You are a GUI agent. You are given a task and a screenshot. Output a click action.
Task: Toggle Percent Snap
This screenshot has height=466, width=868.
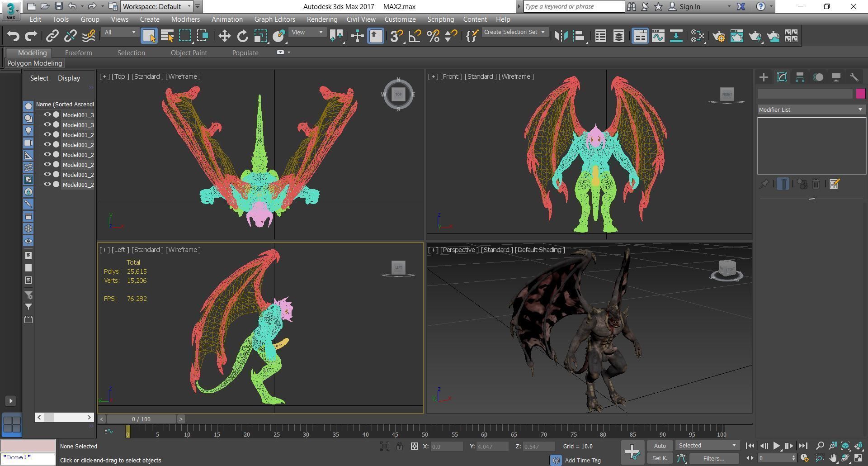tap(433, 36)
